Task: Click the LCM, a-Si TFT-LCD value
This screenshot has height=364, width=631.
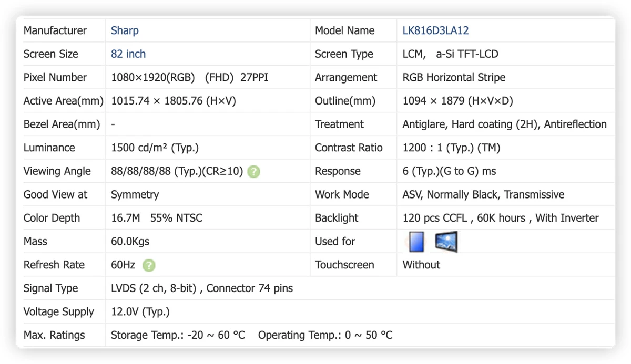Action: click(450, 54)
